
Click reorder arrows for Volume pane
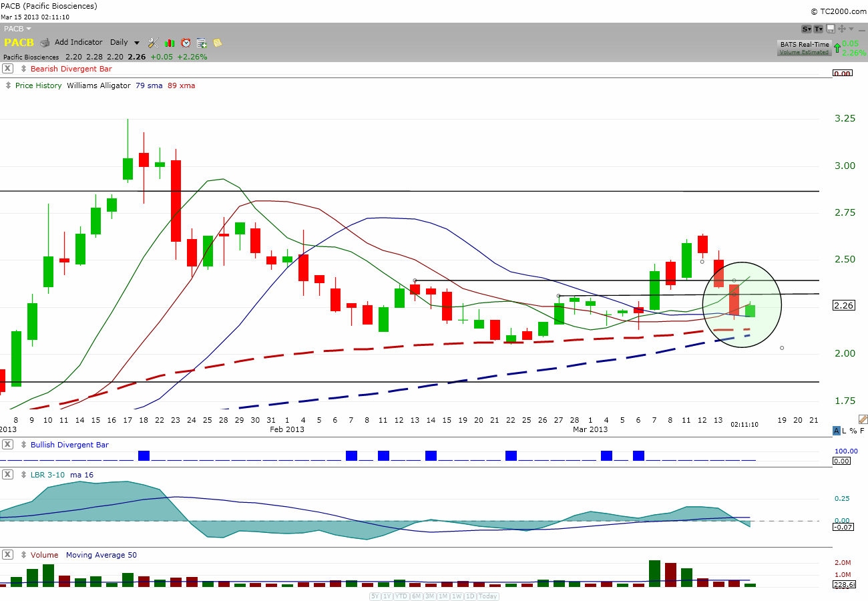click(24, 555)
